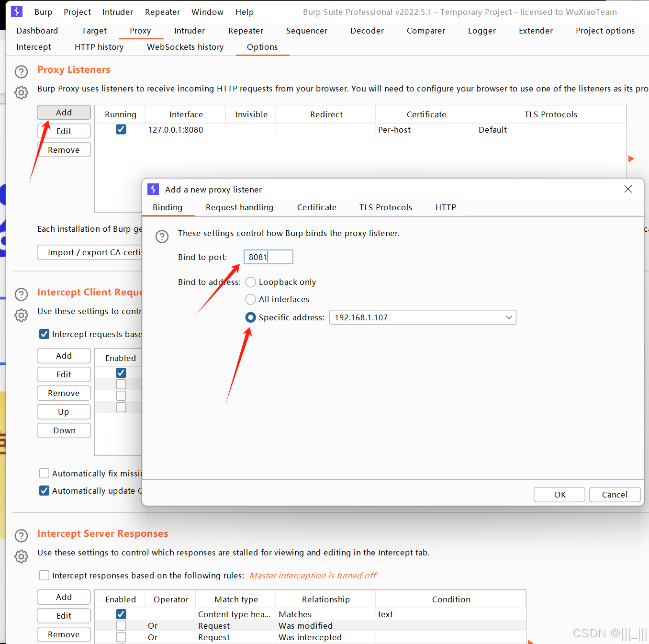This screenshot has width=649, height=644.
Task: Toggle Intercept requests based on rules checkbox
Action: tap(44, 334)
